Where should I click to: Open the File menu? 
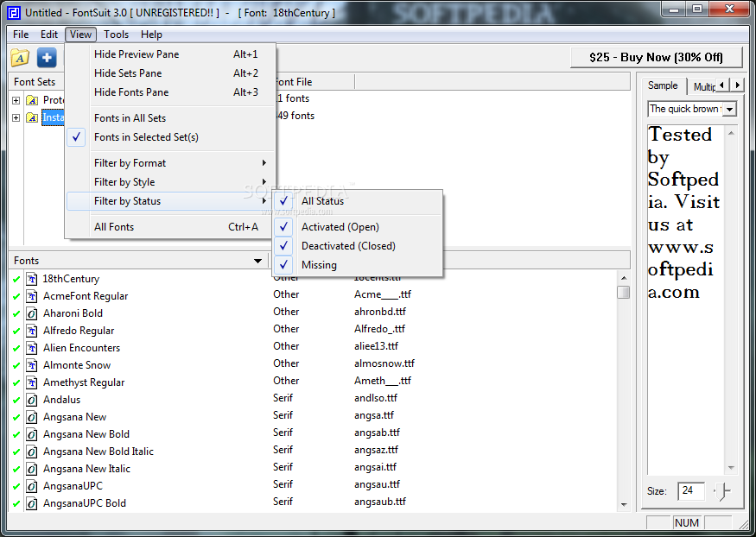(x=21, y=35)
